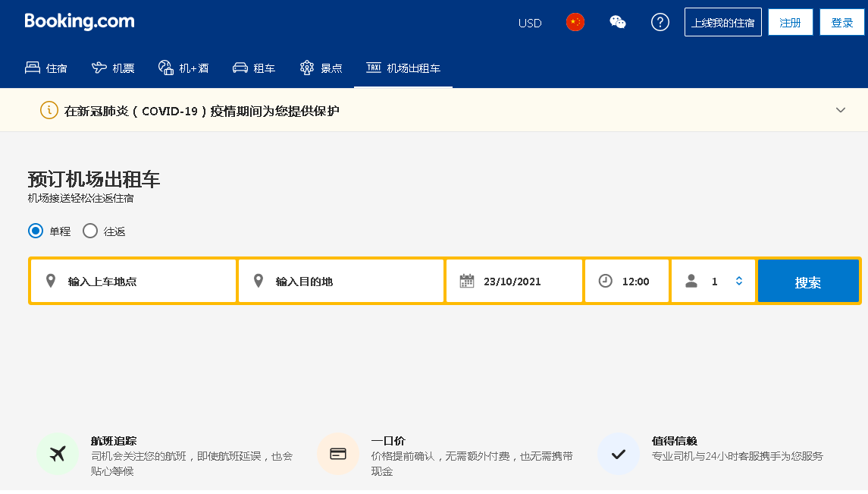The image size is (868, 494).
Task: Expand the COVID-19 notice chevron
Action: coord(840,110)
